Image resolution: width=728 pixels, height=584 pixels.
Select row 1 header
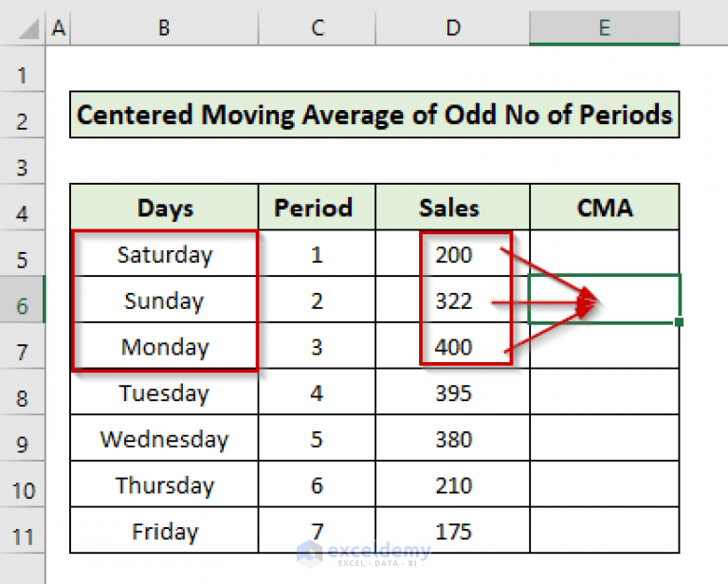click(x=23, y=68)
